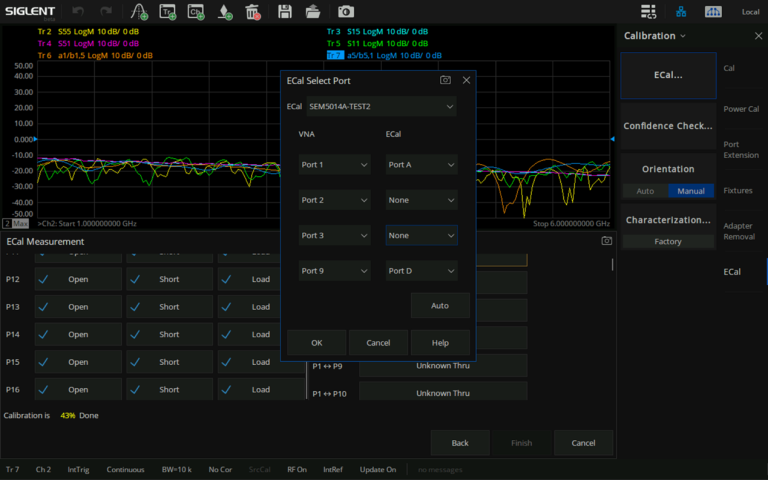Click the add channel icon
The height and width of the screenshot is (480, 768).
click(196, 12)
